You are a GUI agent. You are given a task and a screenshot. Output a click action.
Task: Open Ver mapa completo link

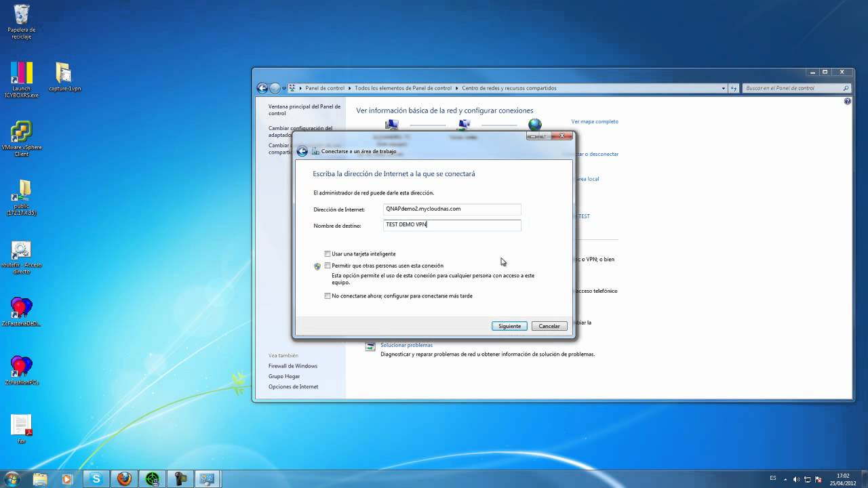(595, 121)
